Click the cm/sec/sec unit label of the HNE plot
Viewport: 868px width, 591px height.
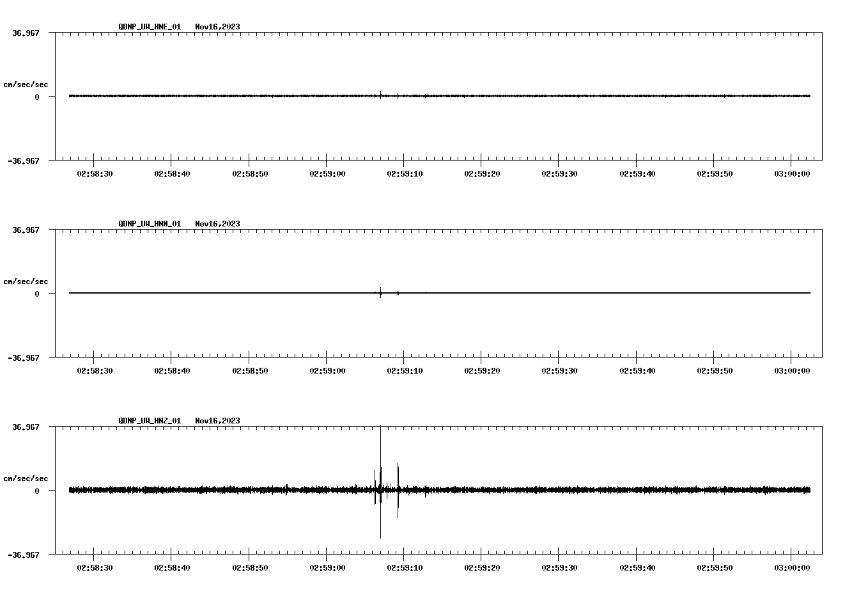(x=26, y=84)
